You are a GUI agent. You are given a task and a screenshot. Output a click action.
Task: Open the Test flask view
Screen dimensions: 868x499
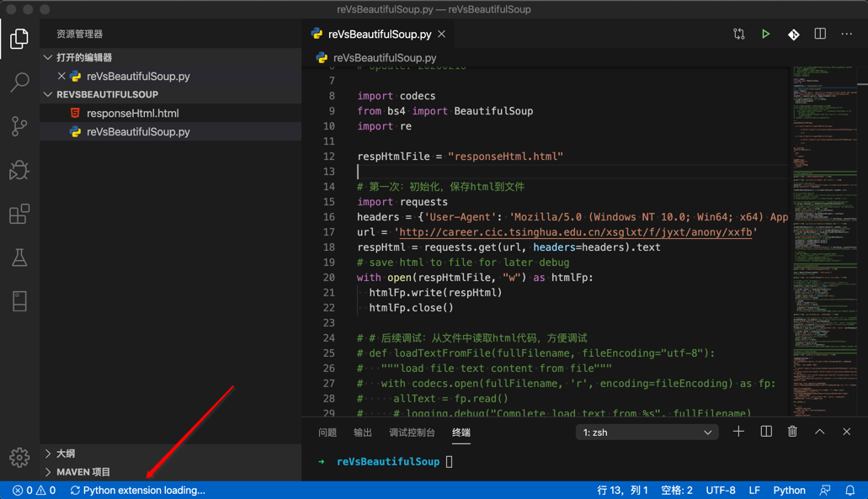pyautogui.click(x=19, y=257)
